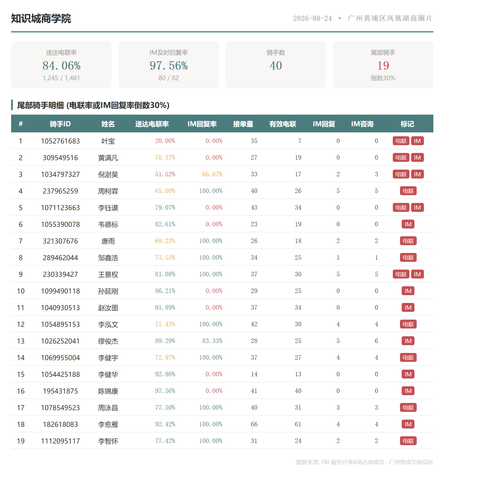Viewport: 500px width, 477px height.
Task: Click the 倒数30% label under 19
Action: 383,78
